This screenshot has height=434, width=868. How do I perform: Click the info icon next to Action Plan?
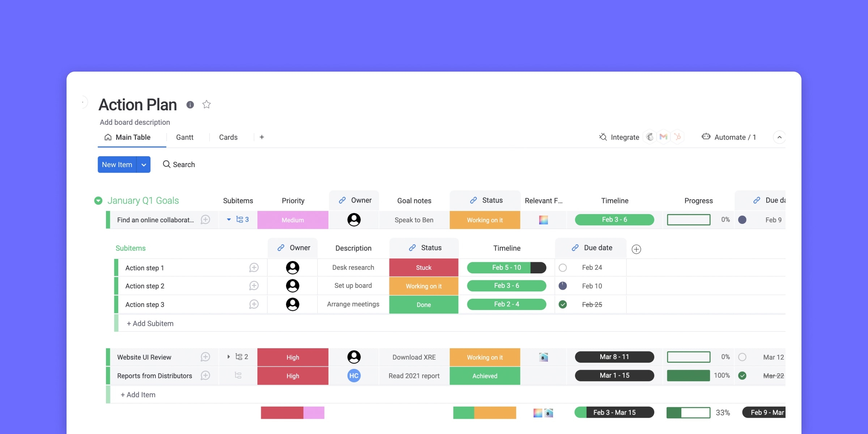(190, 105)
